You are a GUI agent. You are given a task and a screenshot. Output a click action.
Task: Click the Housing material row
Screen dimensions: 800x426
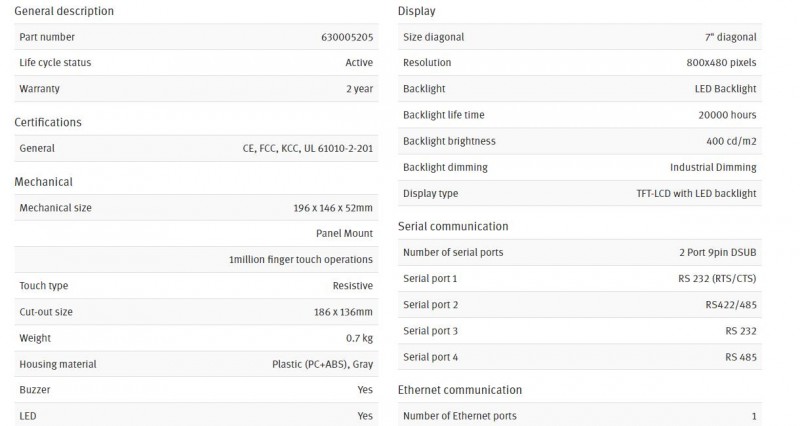tap(196, 364)
